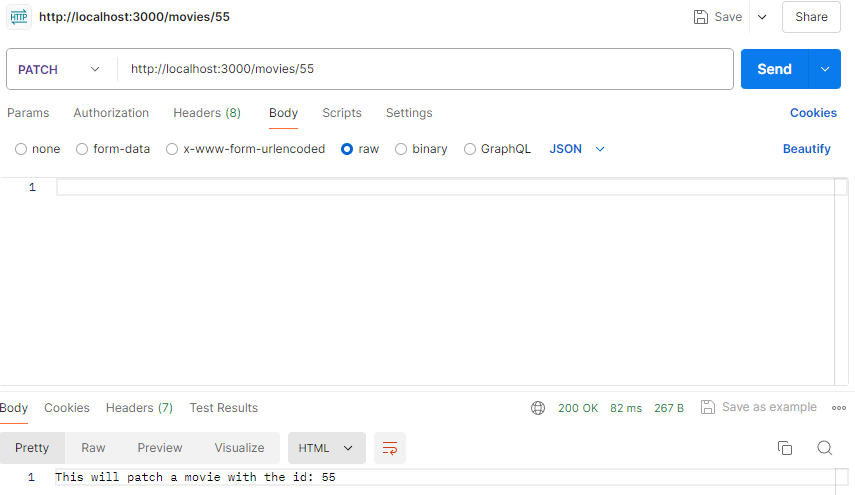Open the Scripts tab
This screenshot has width=855, height=495.
342,113
